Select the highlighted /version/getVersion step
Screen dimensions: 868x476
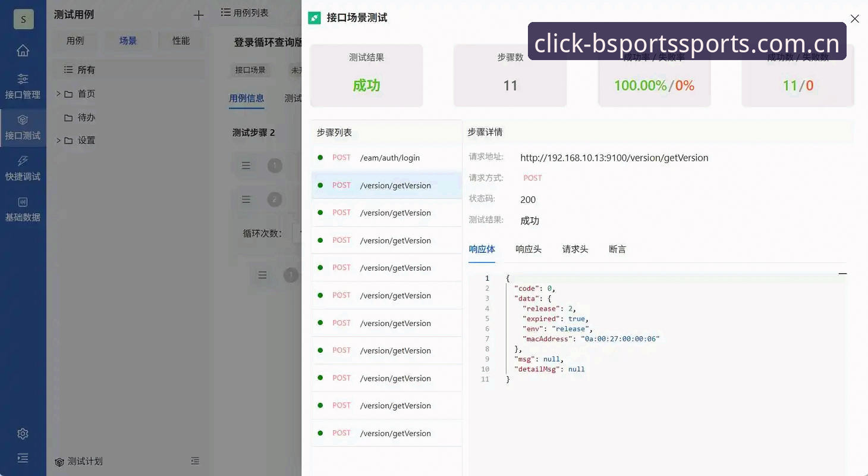coord(386,185)
